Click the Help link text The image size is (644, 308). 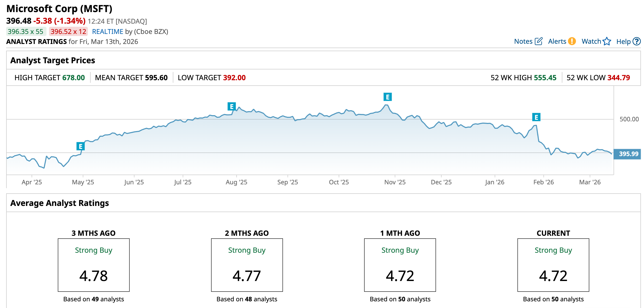tap(623, 42)
